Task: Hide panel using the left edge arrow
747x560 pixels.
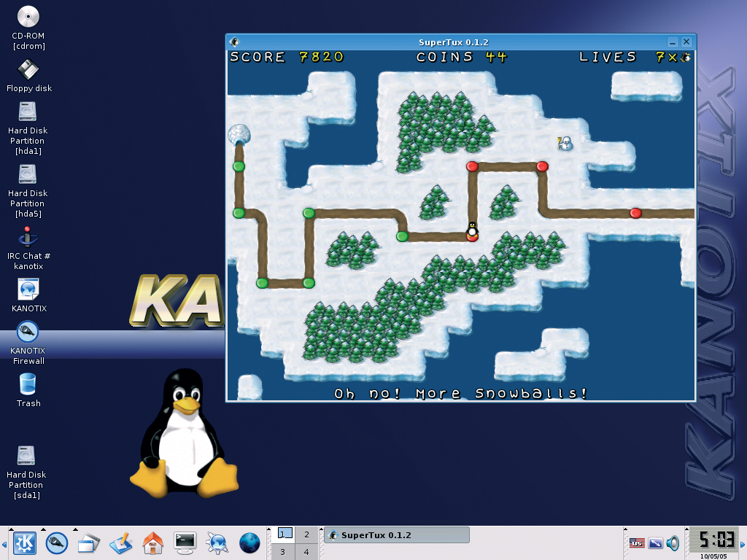Action: click(4, 544)
